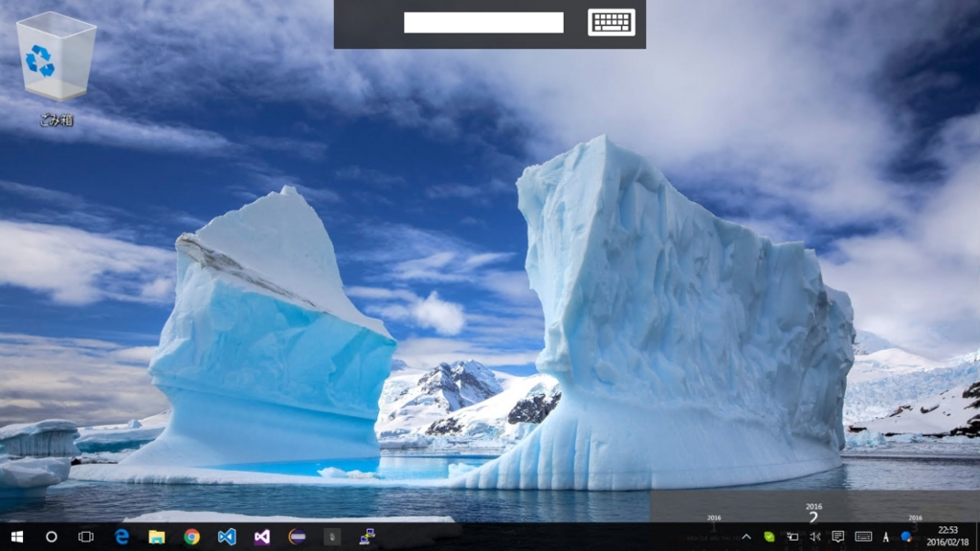Open the muted volume control in tray

815,537
